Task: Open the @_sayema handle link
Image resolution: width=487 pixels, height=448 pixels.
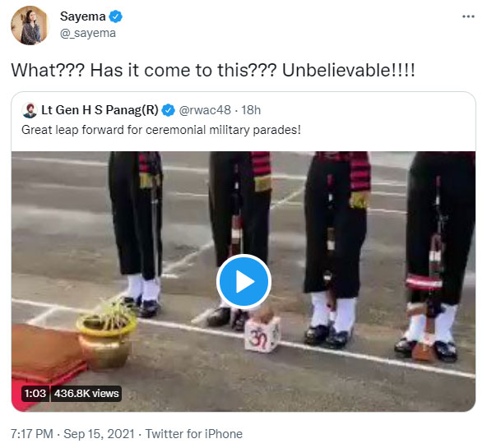Action: (x=87, y=33)
